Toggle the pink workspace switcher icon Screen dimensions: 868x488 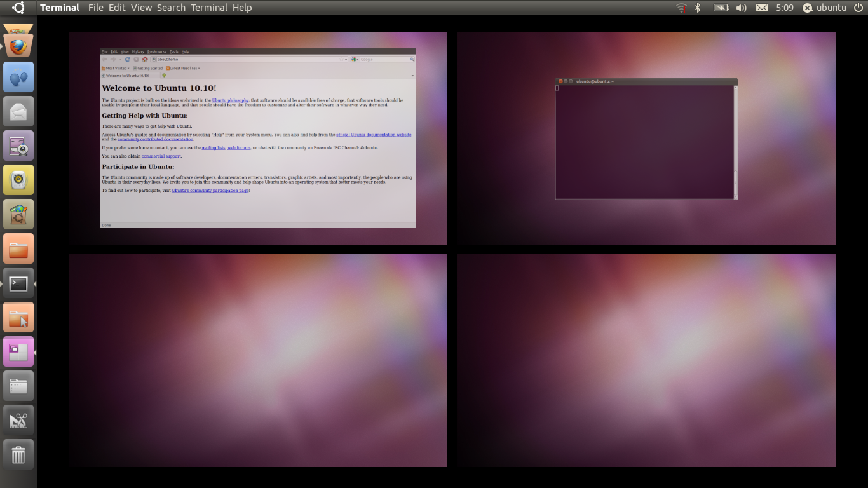tap(18, 352)
